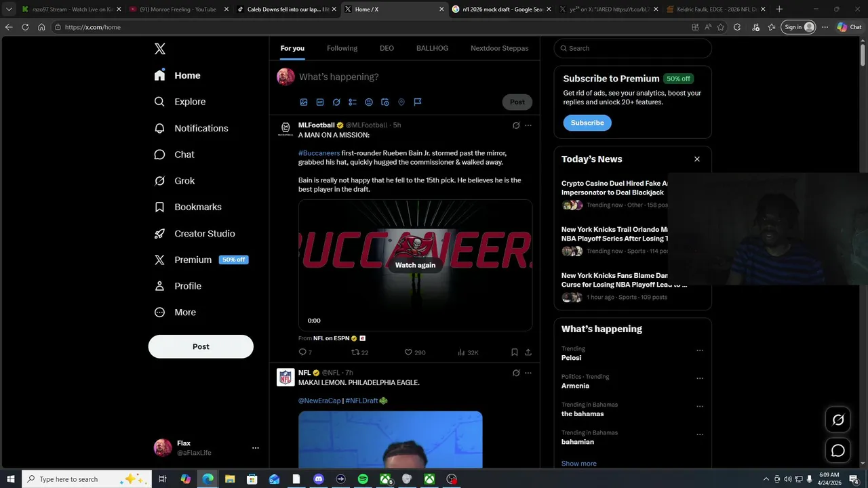The image size is (868, 488).
Task: Open floating chat messages button
Action: tap(838, 451)
